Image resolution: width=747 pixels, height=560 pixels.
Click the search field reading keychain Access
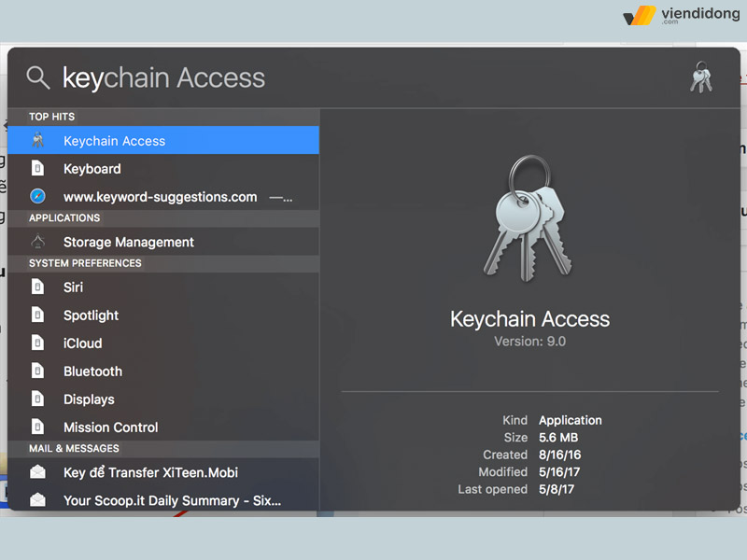163,78
